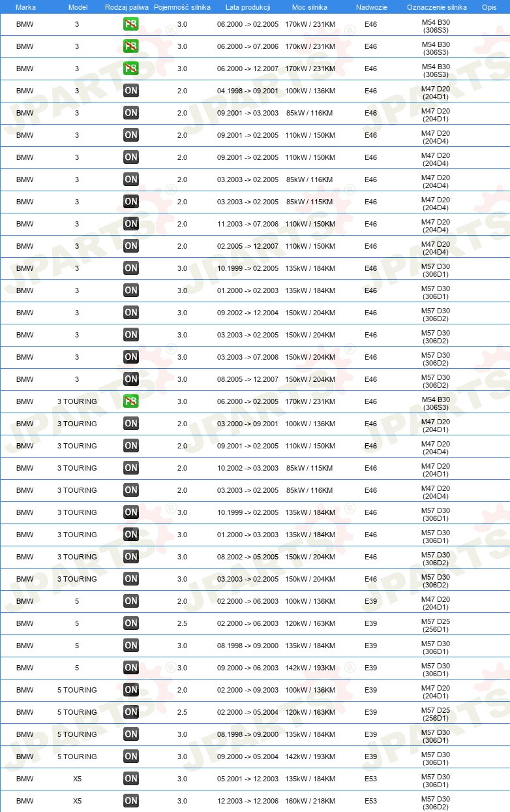This screenshot has height=812, width=510.
Task: Click the Oznaczenie silnika column header
Action: [x=436, y=7]
